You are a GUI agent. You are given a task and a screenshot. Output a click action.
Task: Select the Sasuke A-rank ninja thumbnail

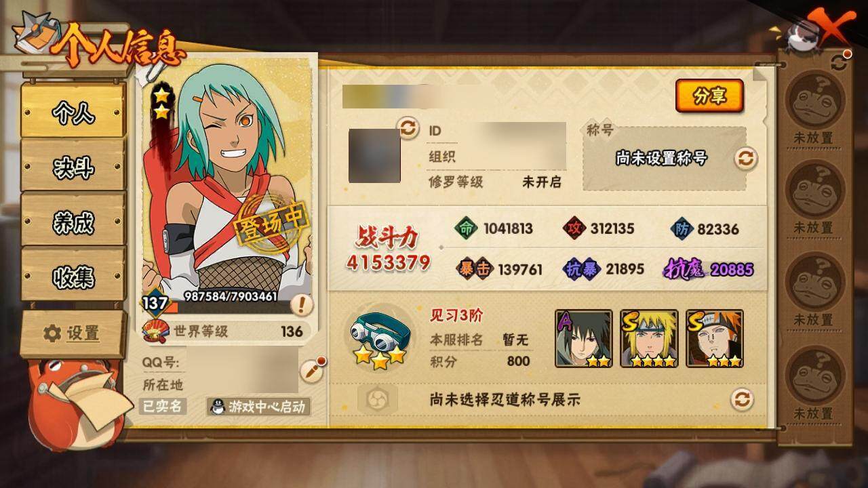584,339
